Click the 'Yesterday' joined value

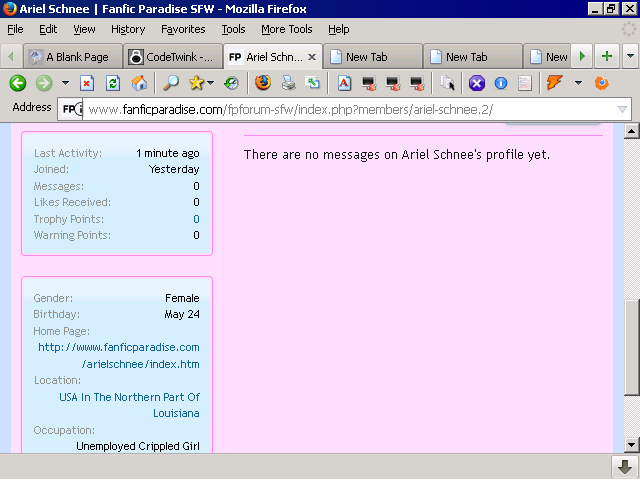point(174,169)
